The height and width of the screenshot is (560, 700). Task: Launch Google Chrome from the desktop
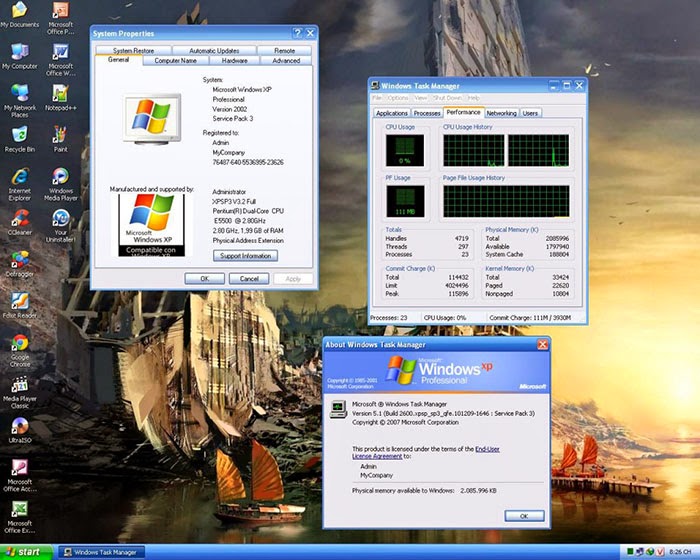point(19,343)
